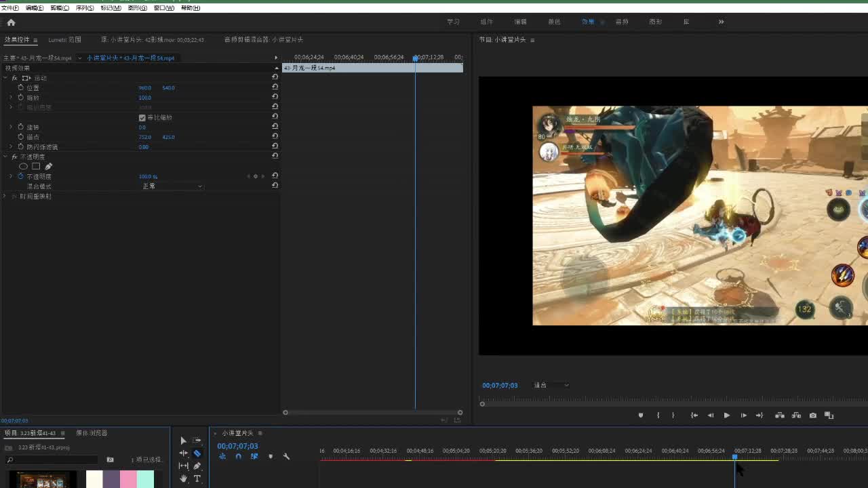Viewport: 868px width, 488px height.
Task: Select the Track Select Forward tool
Action: coord(197,441)
